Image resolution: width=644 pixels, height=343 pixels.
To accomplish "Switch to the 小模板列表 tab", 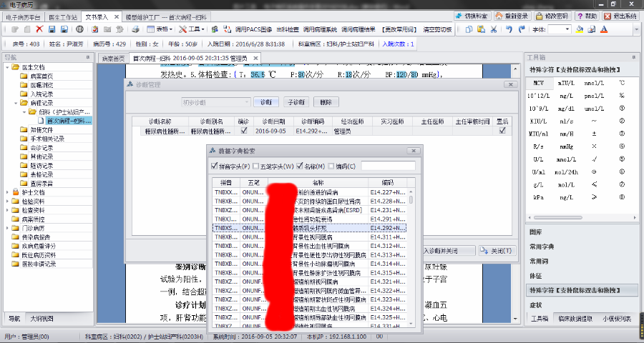I will point(616,319).
